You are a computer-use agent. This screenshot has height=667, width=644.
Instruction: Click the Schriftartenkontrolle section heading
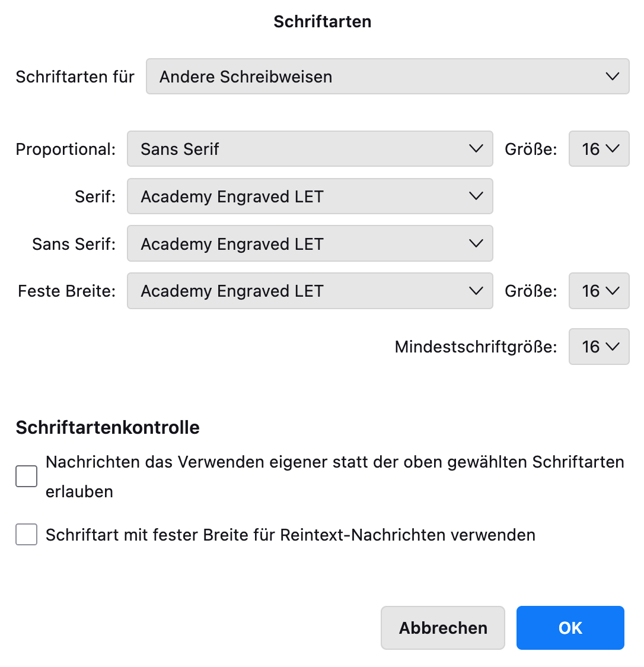point(107,428)
